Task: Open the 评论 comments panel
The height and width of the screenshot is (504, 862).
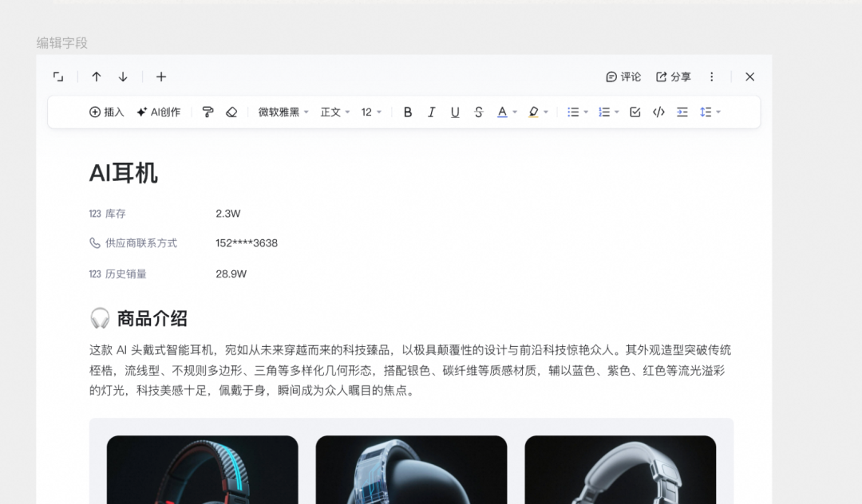Action: pyautogui.click(x=623, y=77)
